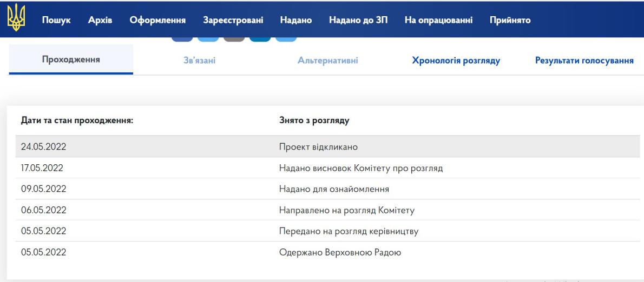Switch to Хронологія розгляду tab
The height and width of the screenshot is (282, 644).
(456, 61)
